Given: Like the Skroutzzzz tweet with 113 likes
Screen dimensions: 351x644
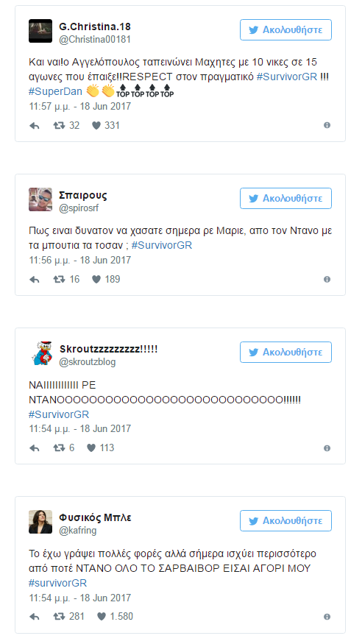Looking at the screenshot, I should tap(91, 448).
